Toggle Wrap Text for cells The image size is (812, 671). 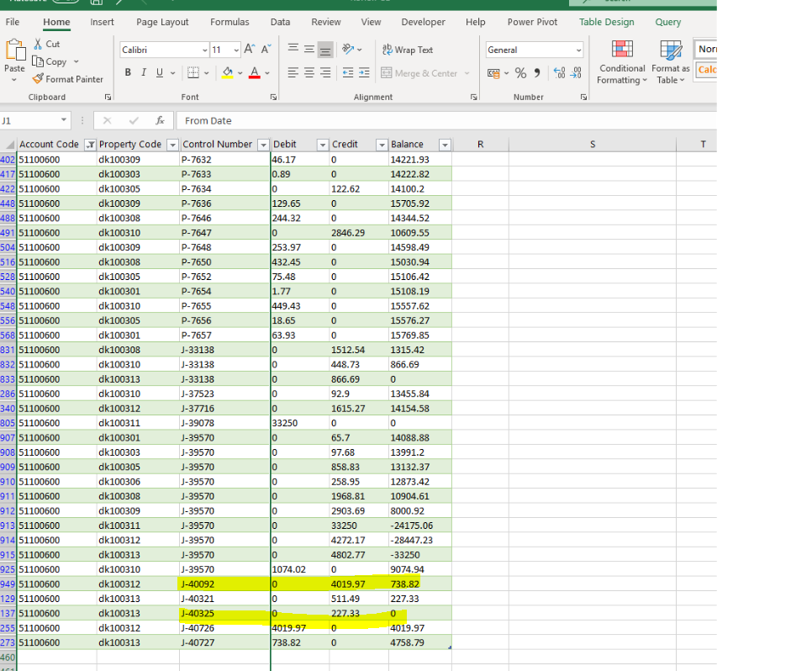pos(408,50)
